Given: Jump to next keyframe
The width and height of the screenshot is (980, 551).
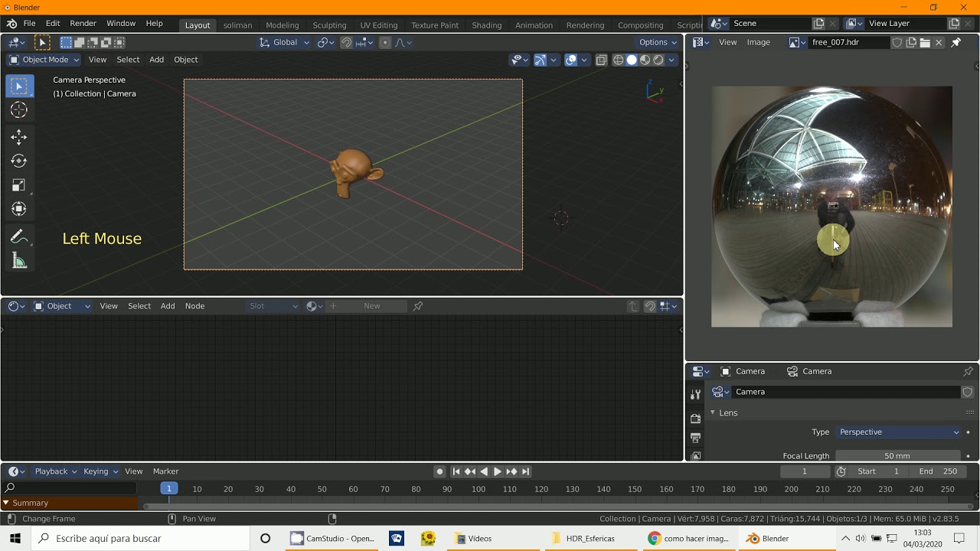Looking at the screenshot, I should (x=511, y=471).
